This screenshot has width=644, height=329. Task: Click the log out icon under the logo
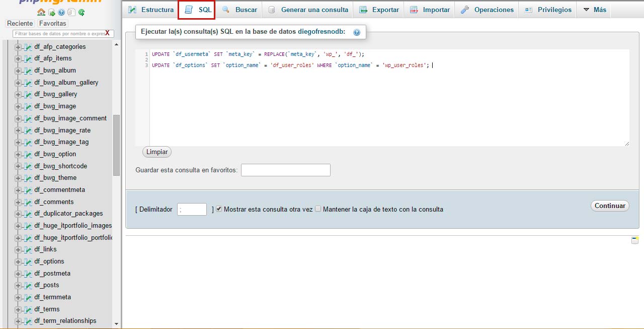(x=51, y=13)
